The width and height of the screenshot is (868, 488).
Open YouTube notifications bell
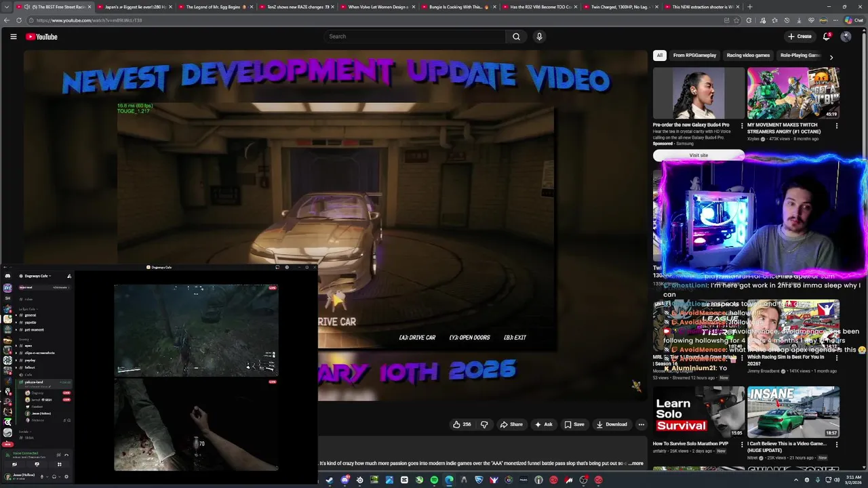pos(827,37)
